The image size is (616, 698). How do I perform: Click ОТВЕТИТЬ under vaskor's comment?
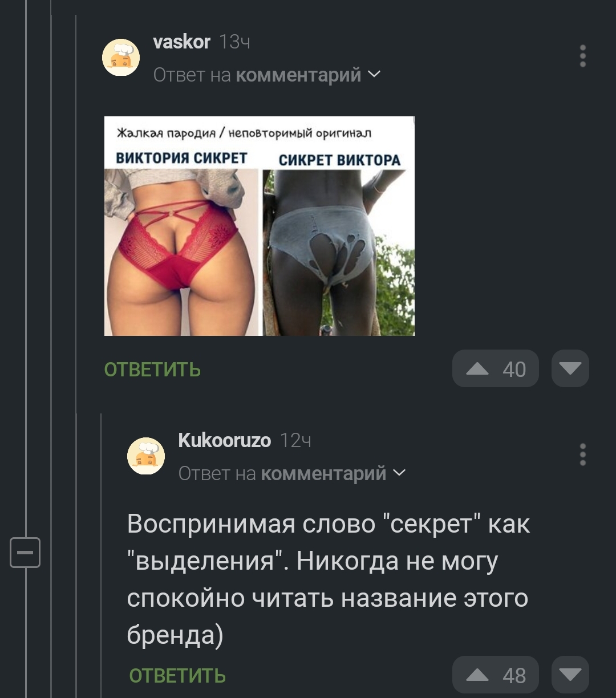coord(152,370)
